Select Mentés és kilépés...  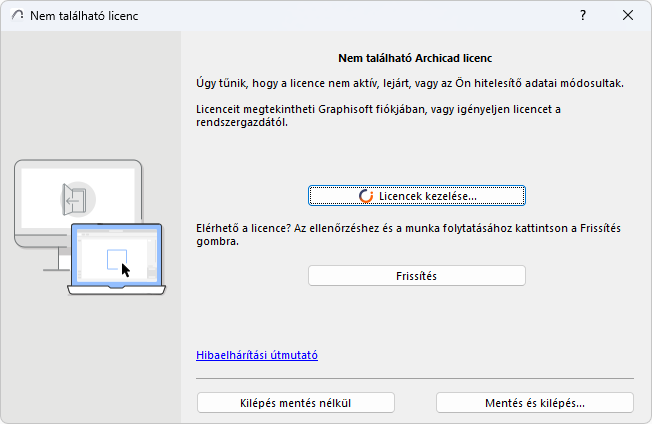[535, 403]
